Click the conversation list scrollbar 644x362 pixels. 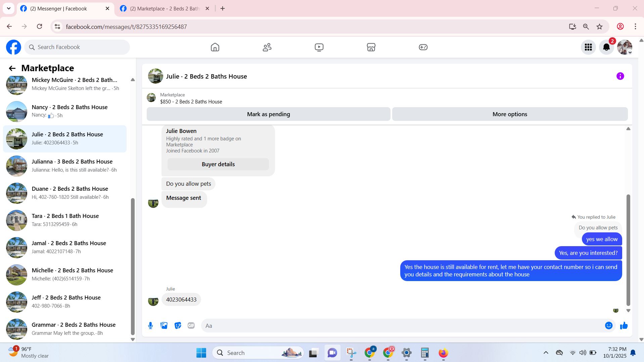coord(133,267)
